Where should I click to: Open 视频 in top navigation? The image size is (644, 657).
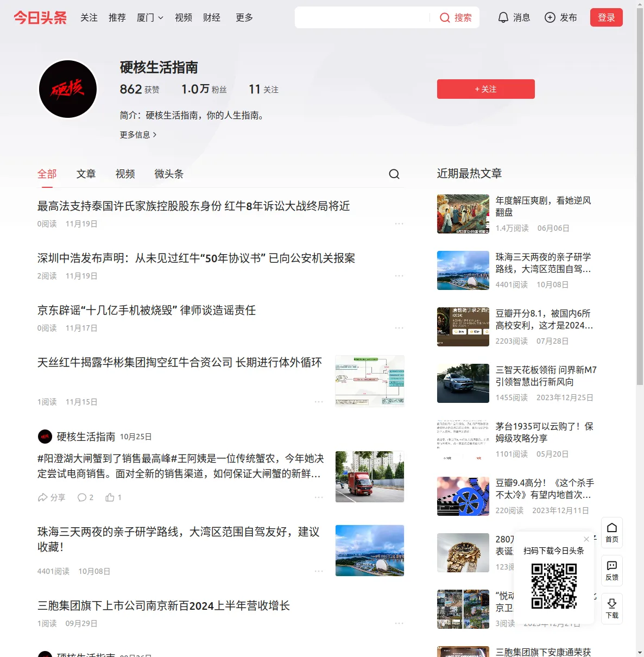pyautogui.click(x=184, y=17)
